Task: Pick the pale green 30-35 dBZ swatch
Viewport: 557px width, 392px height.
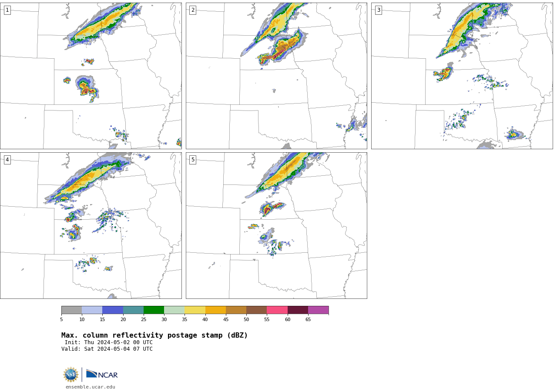Action: tap(174, 310)
